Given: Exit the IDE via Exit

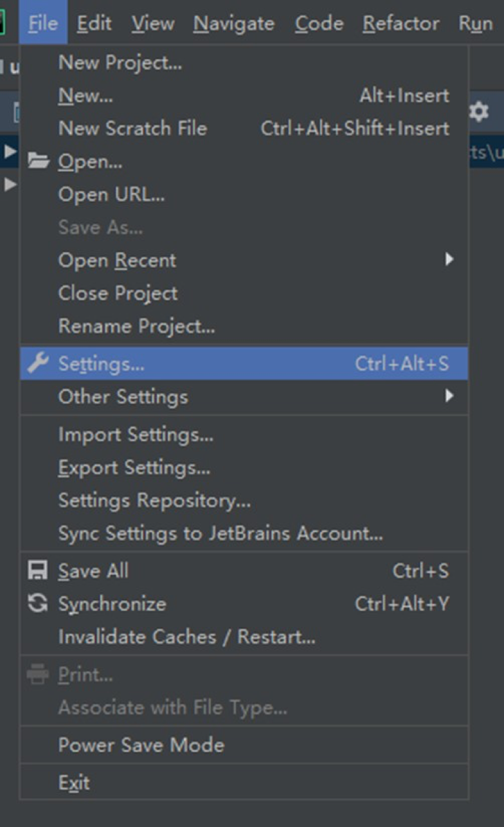Looking at the screenshot, I should click(74, 783).
